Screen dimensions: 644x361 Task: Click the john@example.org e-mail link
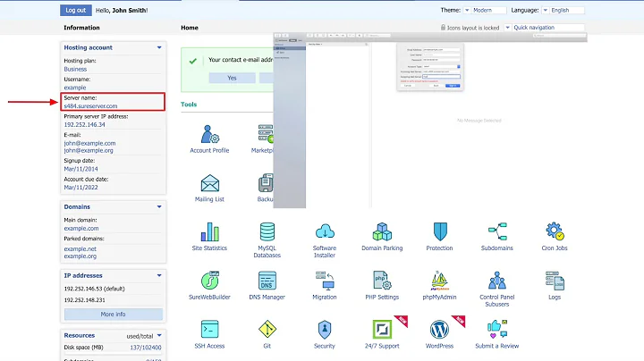89,150
